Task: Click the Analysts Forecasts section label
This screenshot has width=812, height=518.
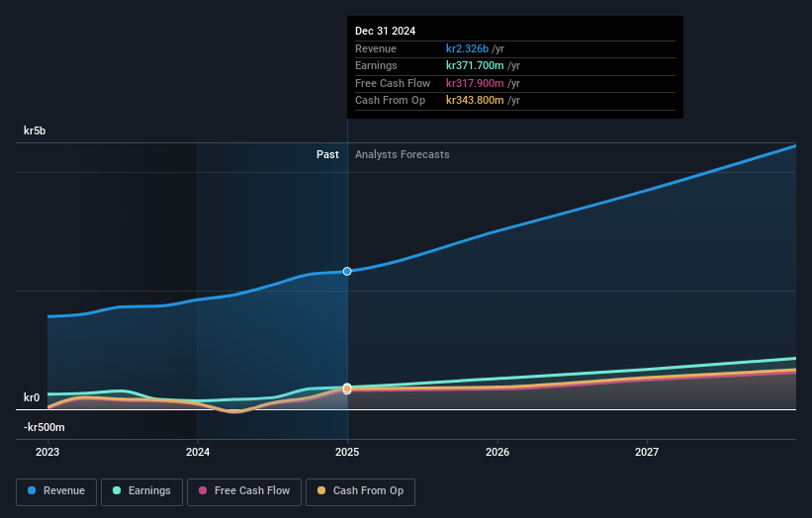Action: [x=402, y=154]
